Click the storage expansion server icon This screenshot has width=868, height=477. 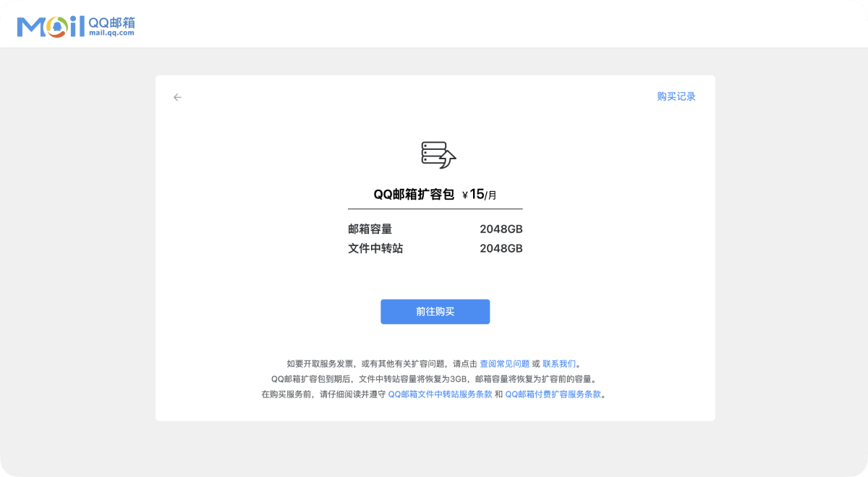click(438, 155)
